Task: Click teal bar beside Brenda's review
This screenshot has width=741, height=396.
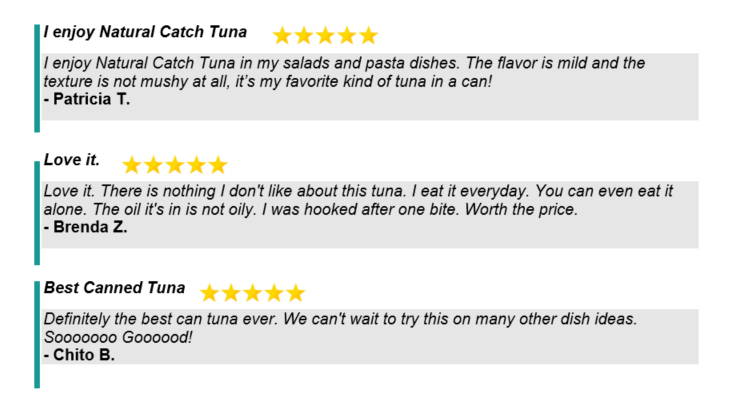Action: [x=37, y=213]
